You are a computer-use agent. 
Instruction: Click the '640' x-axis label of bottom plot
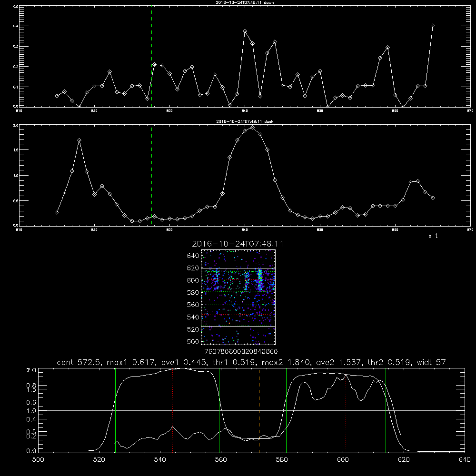465,460
